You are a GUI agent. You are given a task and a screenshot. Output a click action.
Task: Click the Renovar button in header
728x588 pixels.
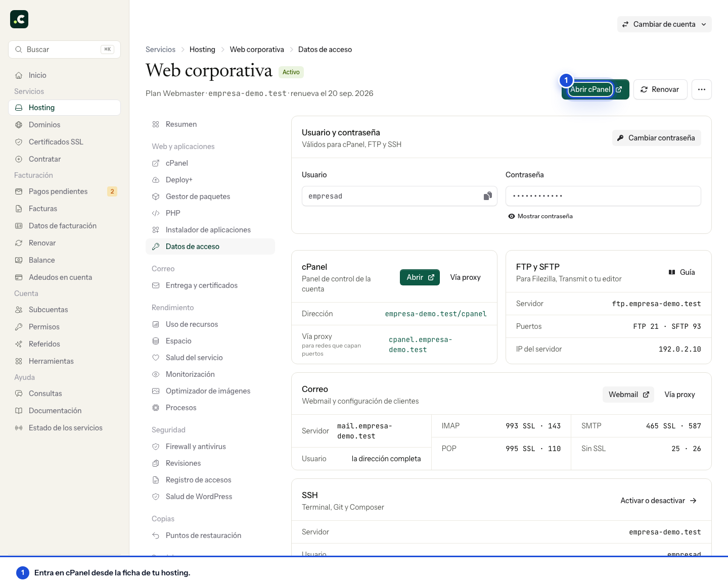(660, 89)
